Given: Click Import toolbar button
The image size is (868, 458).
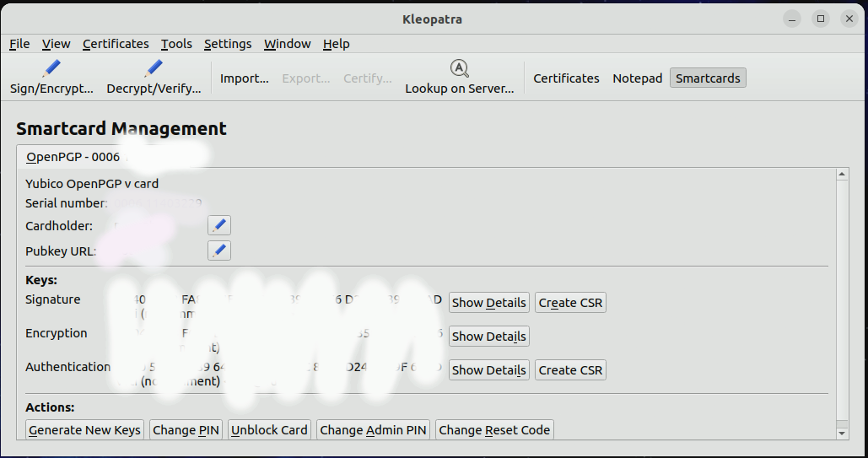Looking at the screenshot, I should 244,78.
